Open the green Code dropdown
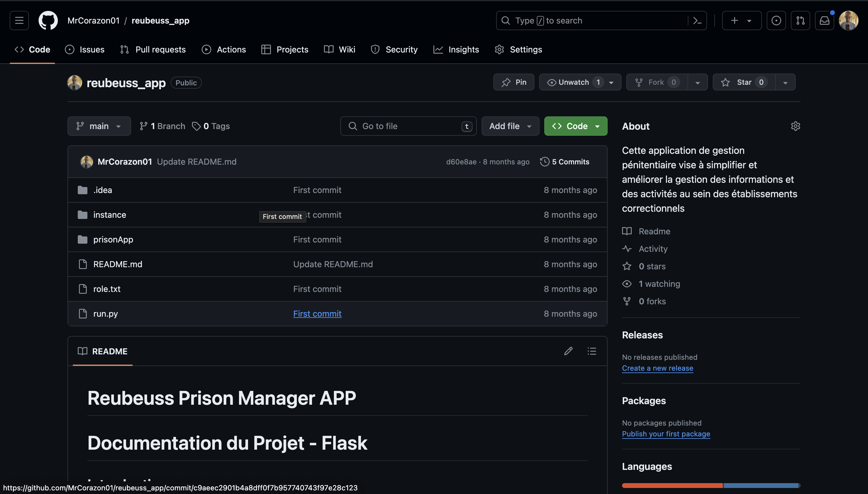The width and height of the screenshot is (868, 494). (x=576, y=126)
